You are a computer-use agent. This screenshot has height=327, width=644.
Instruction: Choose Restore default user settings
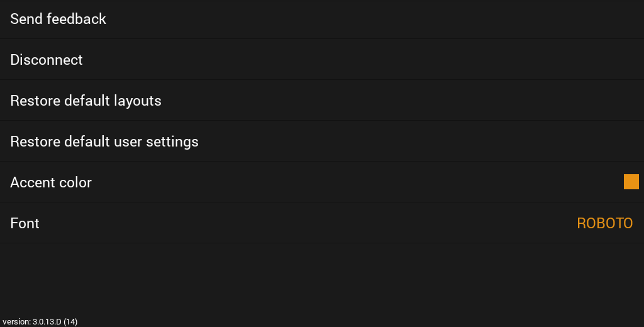104,141
